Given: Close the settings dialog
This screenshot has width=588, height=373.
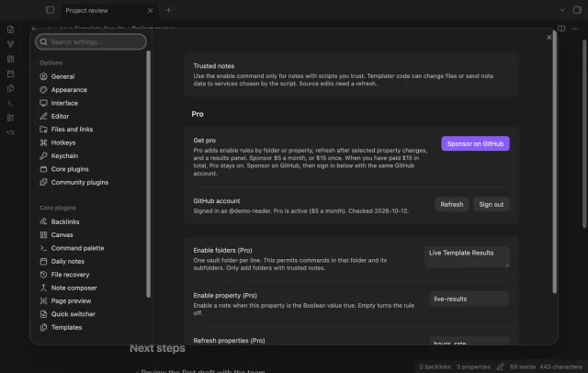Looking at the screenshot, I should coord(549,38).
